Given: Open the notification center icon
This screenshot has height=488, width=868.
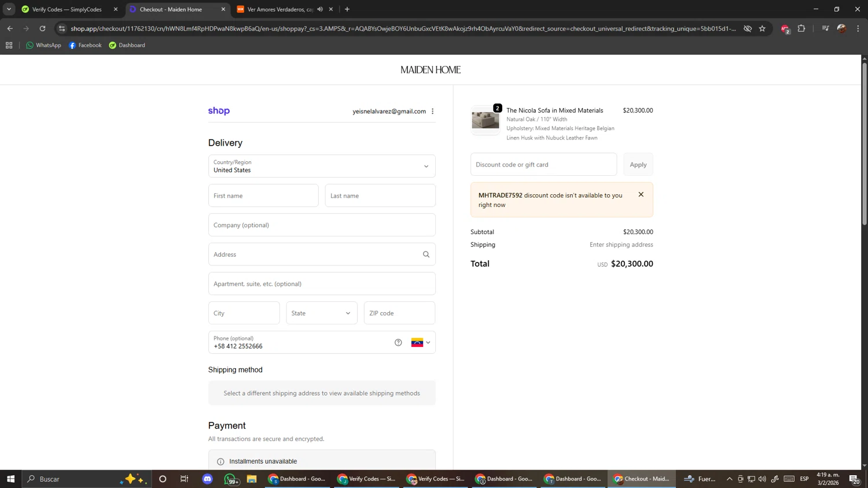Looking at the screenshot, I should [x=854, y=479].
